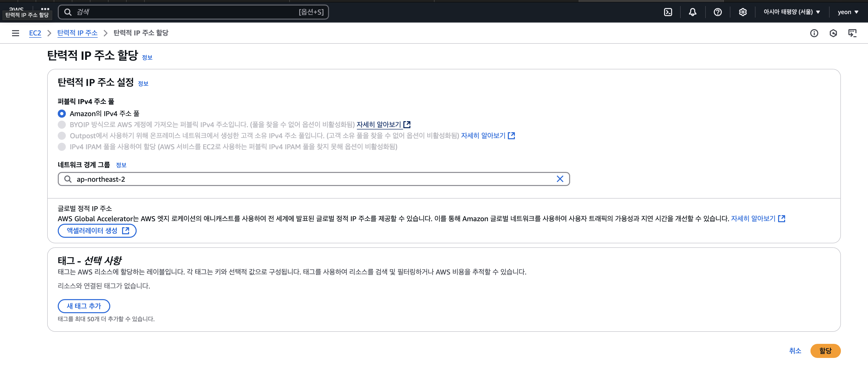Image resolution: width=868 pixels, height=370 pixels.
Task: Select the IPv4 IPAM pool radio option
Action: [62, 147]
